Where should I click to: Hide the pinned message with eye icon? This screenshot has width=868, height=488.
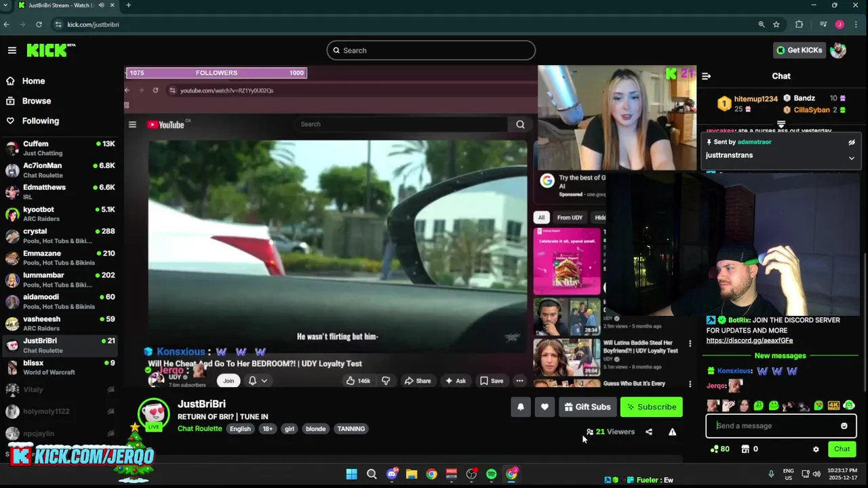852,142
